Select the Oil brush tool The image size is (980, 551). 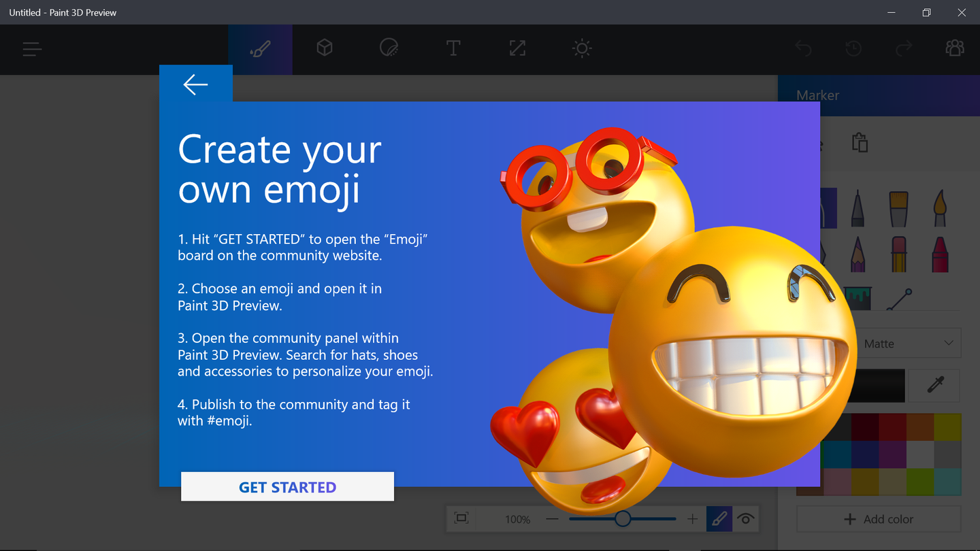(x=899, y=208)
